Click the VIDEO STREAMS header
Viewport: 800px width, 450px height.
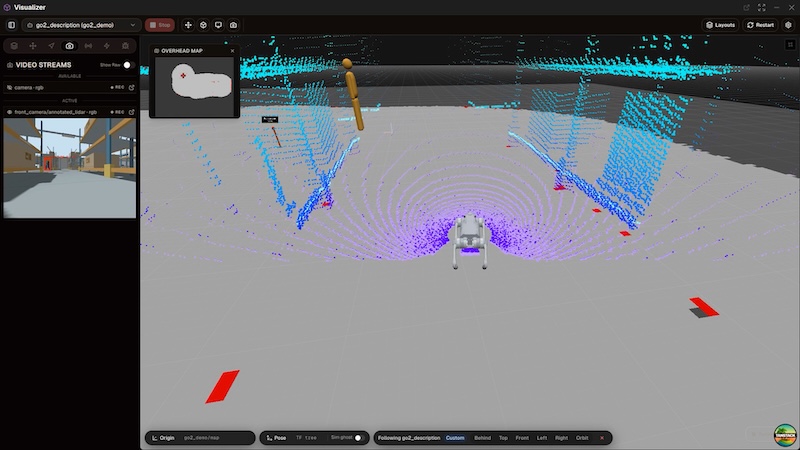43,65
